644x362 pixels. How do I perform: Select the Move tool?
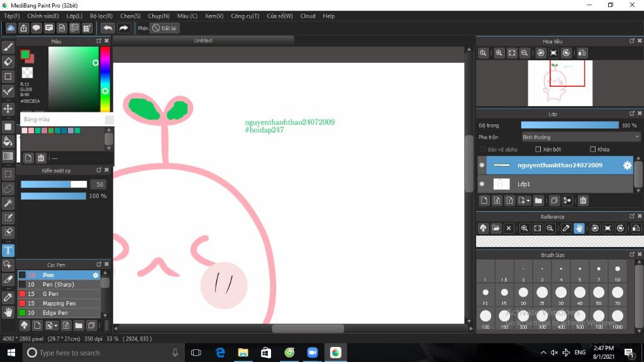pyautogui.click(x=8, y=109)
